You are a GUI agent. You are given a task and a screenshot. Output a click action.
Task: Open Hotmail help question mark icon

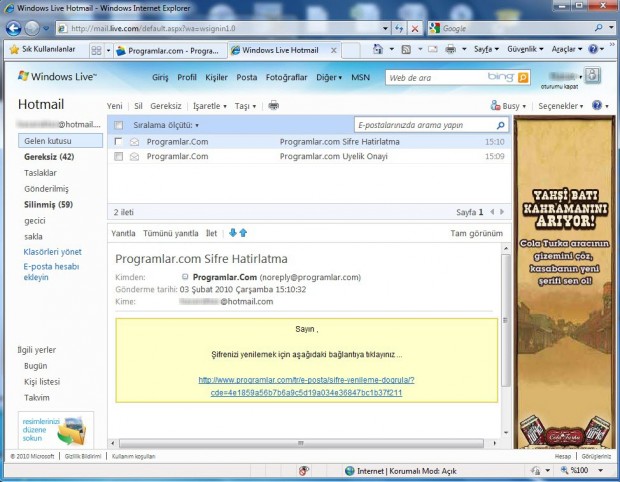(597, 105)
